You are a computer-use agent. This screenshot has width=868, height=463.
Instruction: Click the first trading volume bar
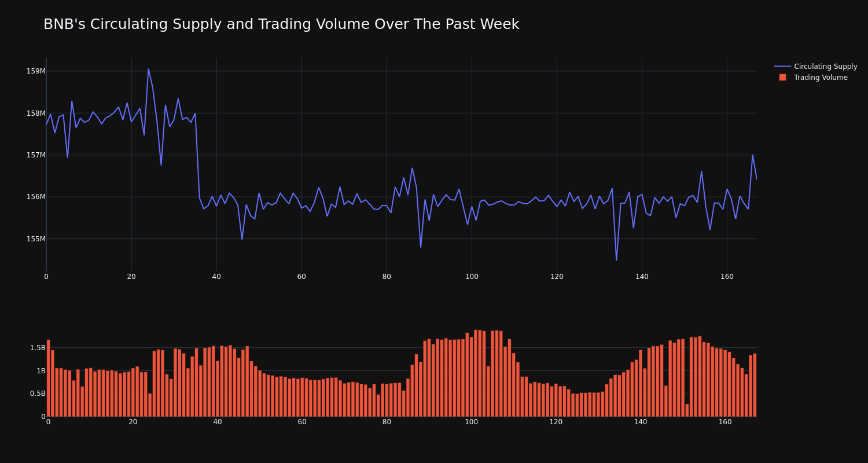click(x=48, y=378)
